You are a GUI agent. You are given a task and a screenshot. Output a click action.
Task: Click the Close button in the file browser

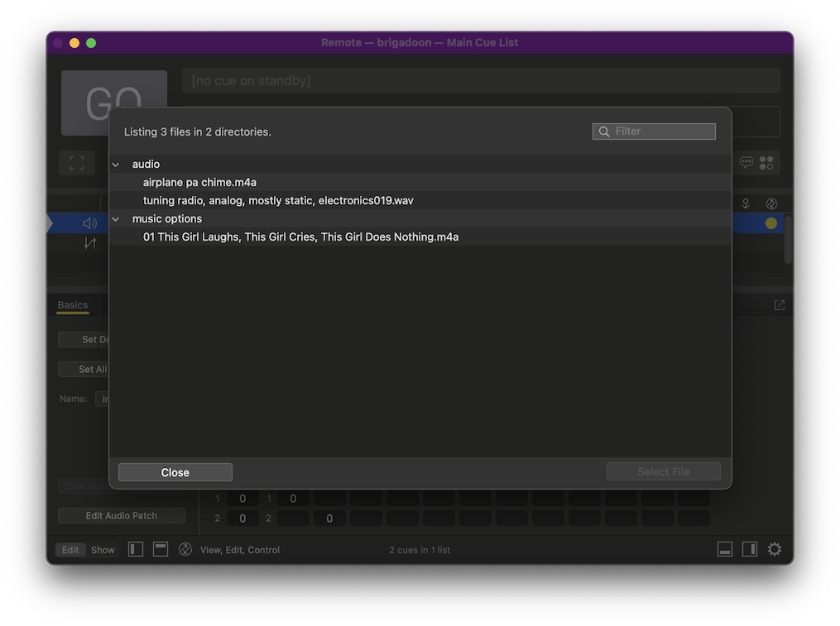coord(175,471)
